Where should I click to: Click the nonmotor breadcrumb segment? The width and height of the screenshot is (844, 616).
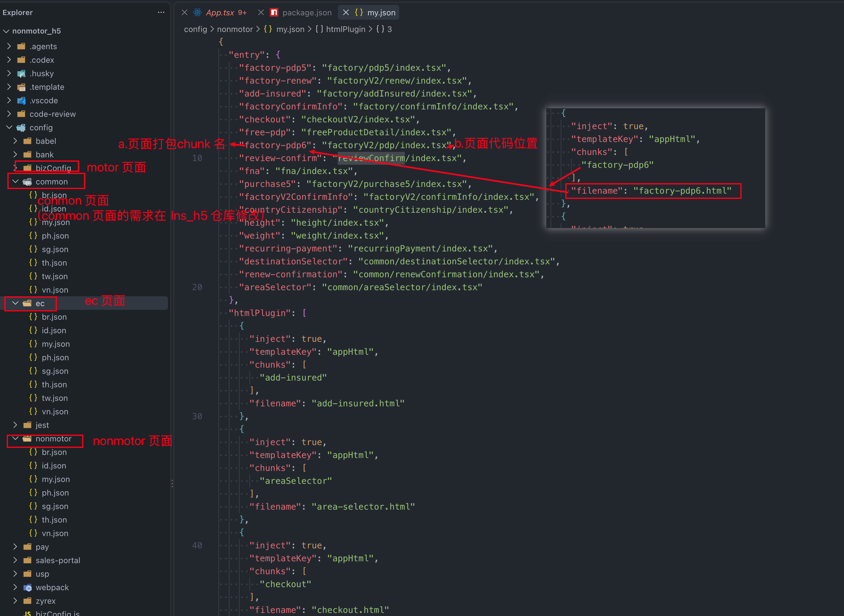pos(235,29)
